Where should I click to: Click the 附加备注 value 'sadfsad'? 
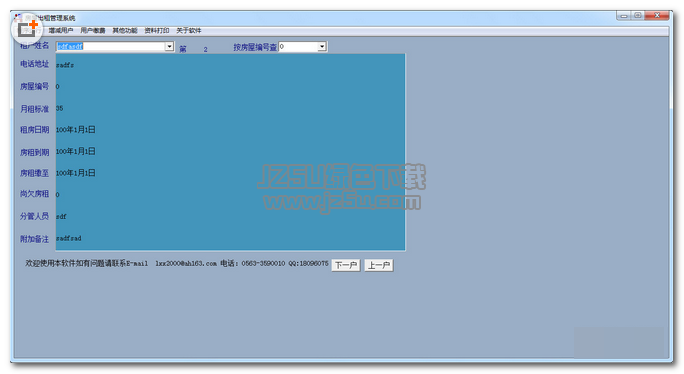(x=68, y=238)
